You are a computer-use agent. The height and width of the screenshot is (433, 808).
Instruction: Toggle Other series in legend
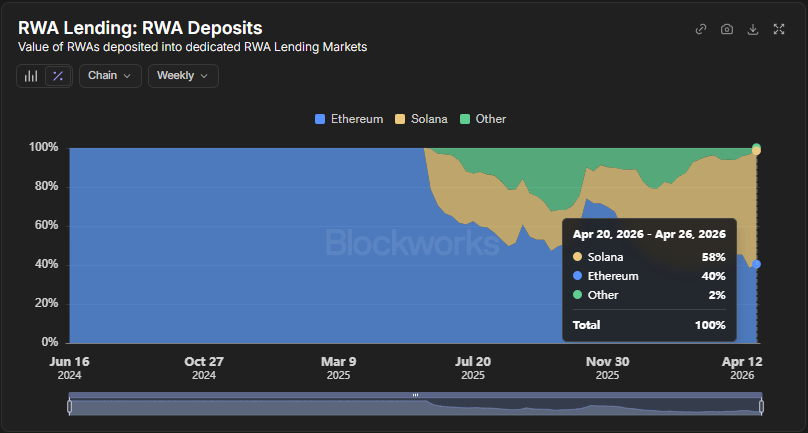490,119
